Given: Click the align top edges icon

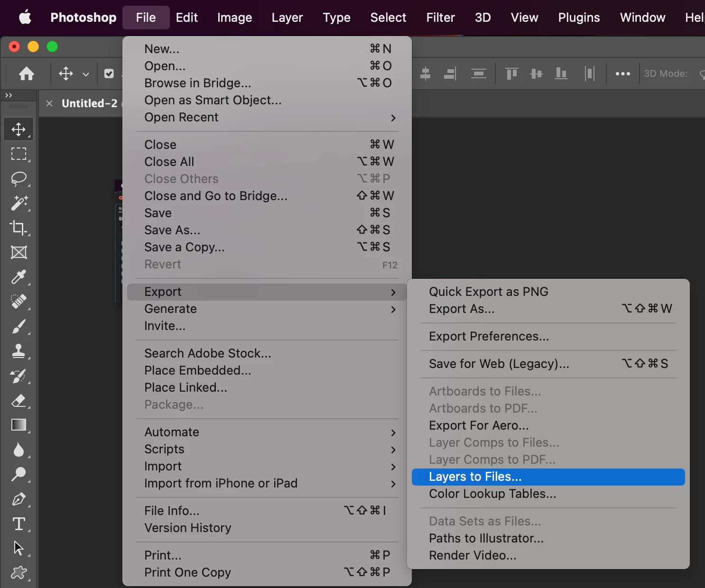Looking at the screenshot, I should 511,73.
